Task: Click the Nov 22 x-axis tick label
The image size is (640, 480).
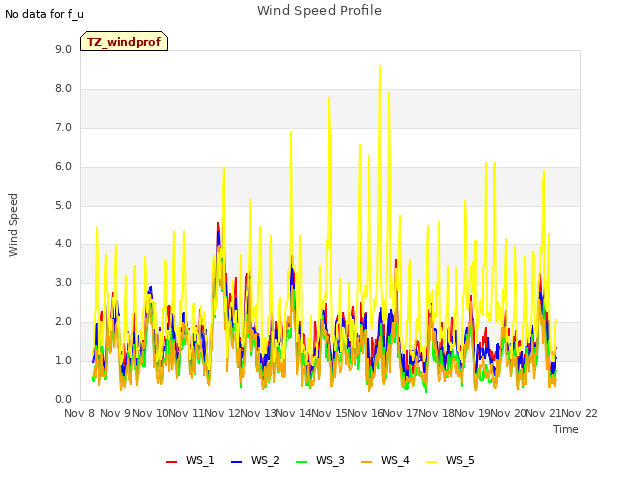Action: coord(580,413)
